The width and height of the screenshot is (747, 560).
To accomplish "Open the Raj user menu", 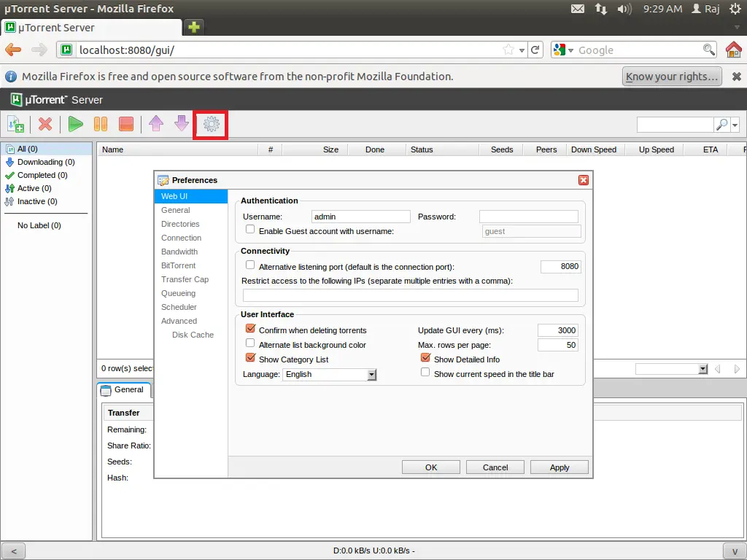I will tap(705, 9).
